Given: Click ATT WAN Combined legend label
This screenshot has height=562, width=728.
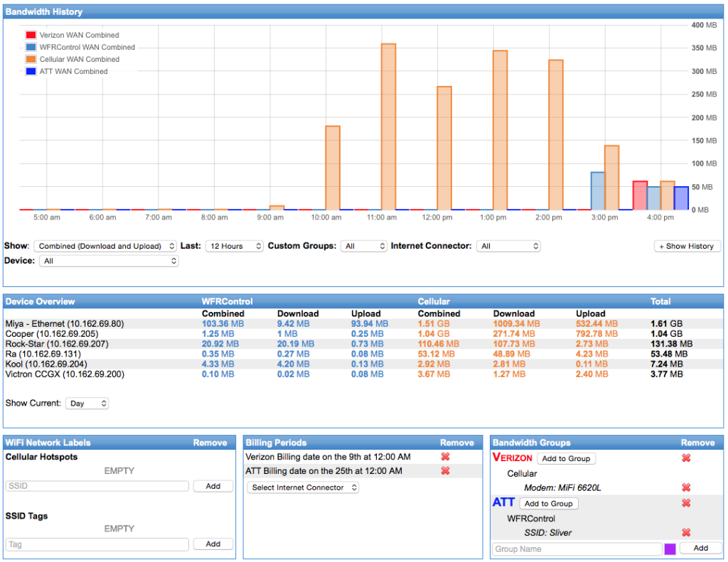Looking at the screenshot, I should (73, 71).
